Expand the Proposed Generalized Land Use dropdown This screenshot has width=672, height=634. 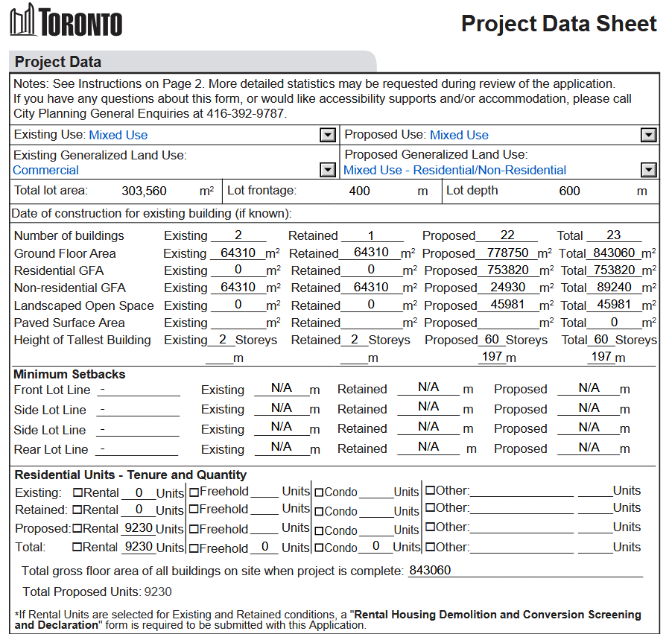click(x=649, y=170)
